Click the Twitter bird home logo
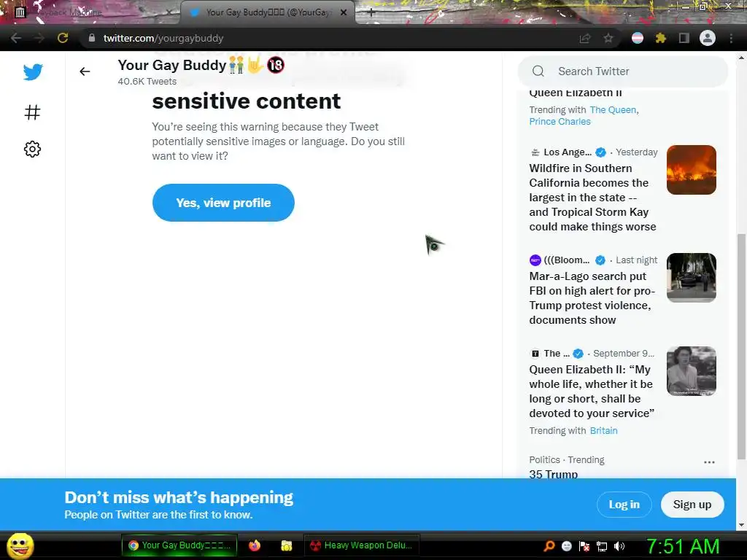 click(x=33, y=72)
